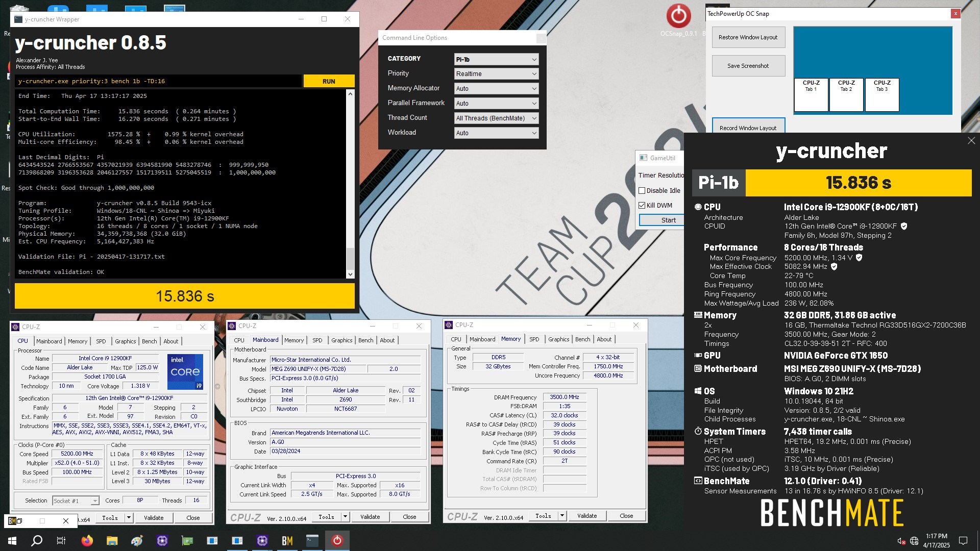Open the Memory Allocator dropdown
The image size is (980, 551).
[x=496, y=89]
